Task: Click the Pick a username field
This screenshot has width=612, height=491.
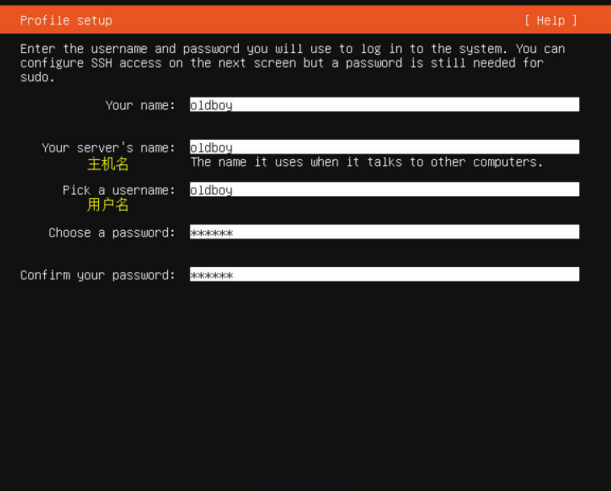Action: [384, 190]
